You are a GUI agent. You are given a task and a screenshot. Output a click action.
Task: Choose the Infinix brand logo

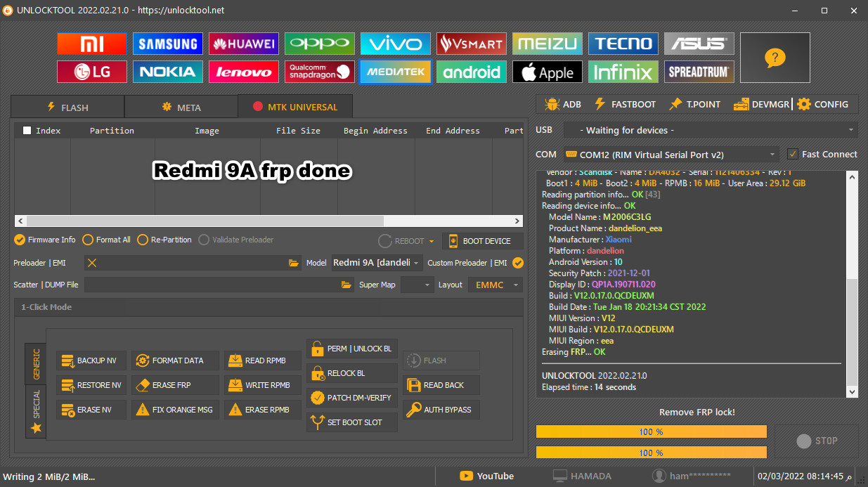623,72
